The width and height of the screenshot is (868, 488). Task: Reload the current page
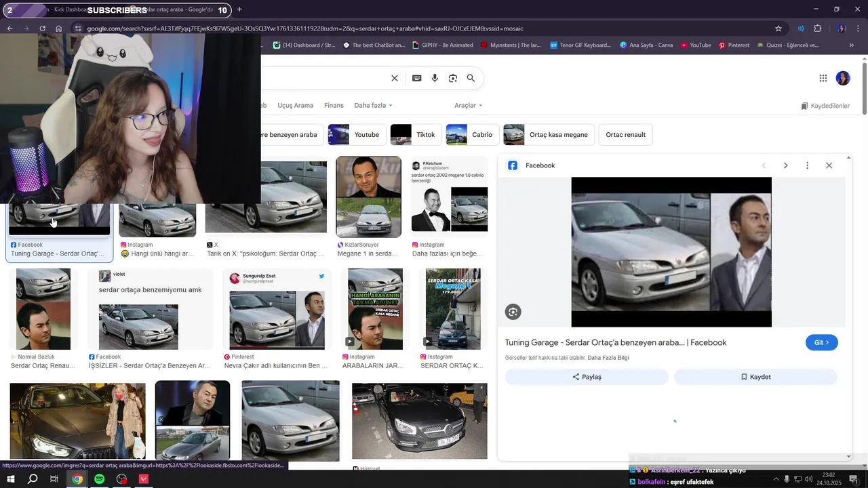pyautogui.click(x=42, y=28)
